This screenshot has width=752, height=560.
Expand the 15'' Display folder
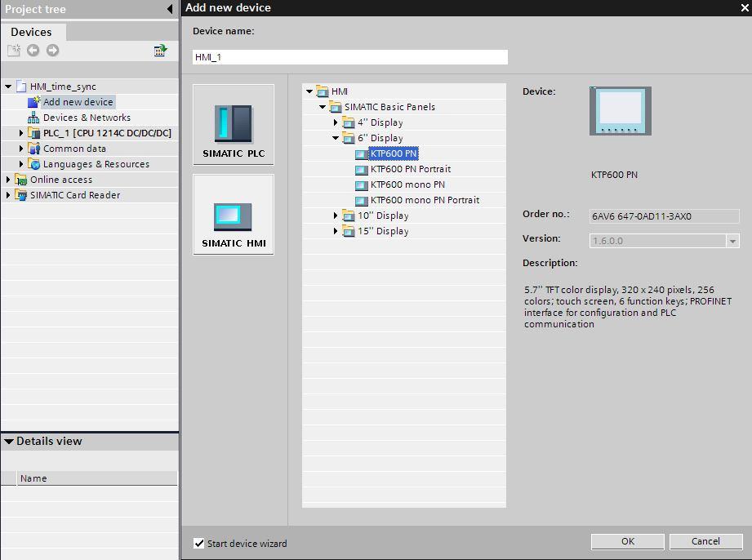(336, 231)
